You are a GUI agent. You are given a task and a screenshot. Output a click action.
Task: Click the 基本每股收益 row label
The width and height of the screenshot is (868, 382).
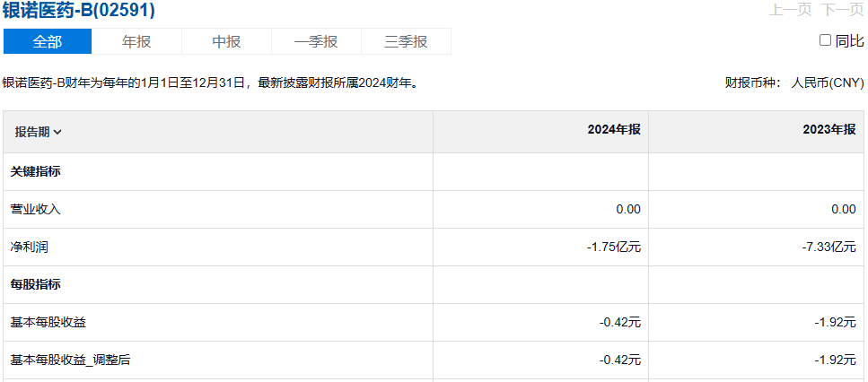click(48, 322)
